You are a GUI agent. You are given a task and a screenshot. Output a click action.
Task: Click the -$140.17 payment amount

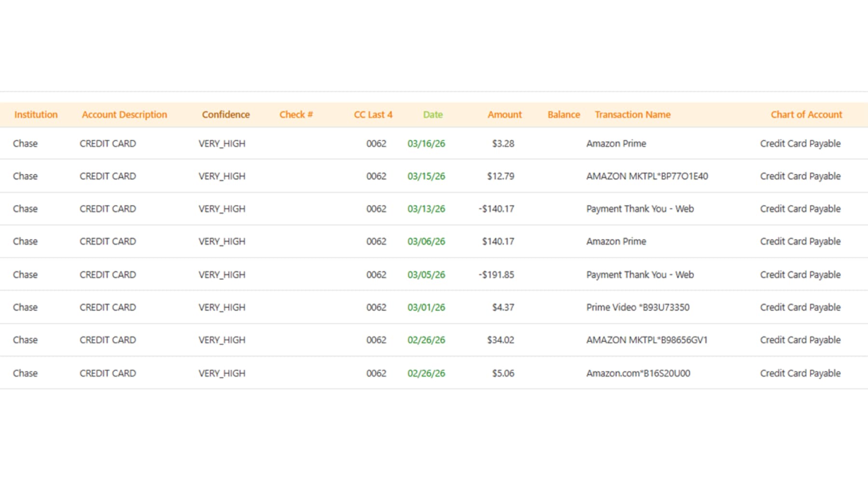[x=496, y=209]
